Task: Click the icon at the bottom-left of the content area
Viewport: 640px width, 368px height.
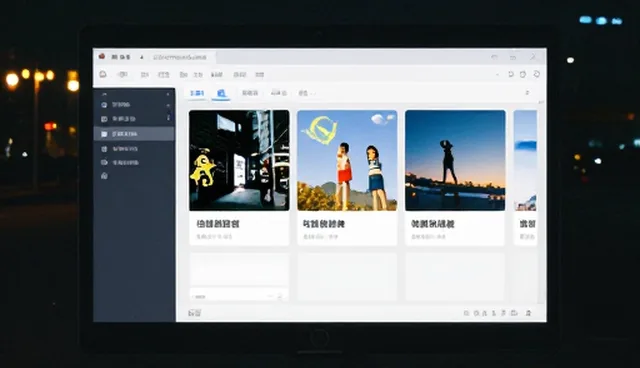Action: 194,313
